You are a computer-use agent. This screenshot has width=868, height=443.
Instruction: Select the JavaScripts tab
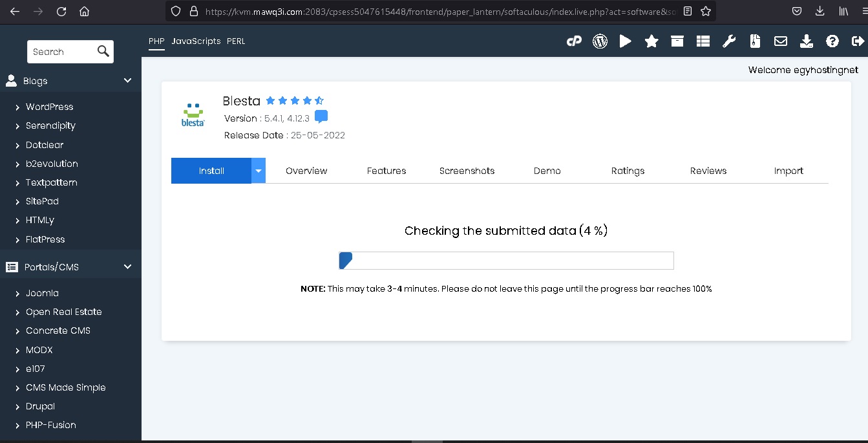[x=196, y=41]
